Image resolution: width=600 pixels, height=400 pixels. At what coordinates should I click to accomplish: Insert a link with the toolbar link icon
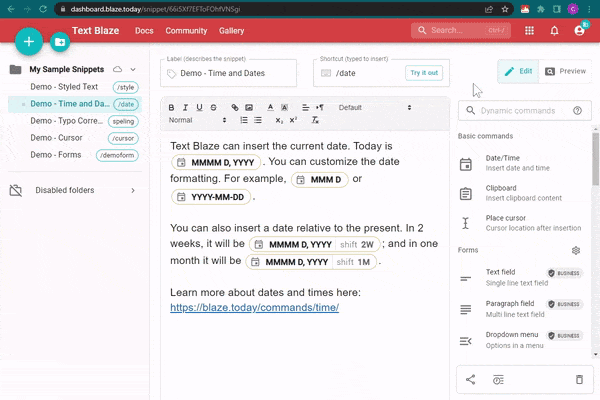234,107
